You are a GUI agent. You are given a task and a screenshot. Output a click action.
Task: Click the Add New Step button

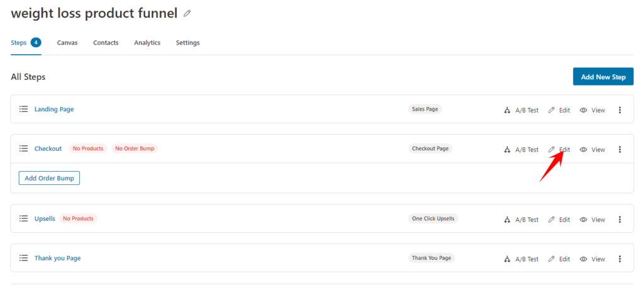point(603,77)
